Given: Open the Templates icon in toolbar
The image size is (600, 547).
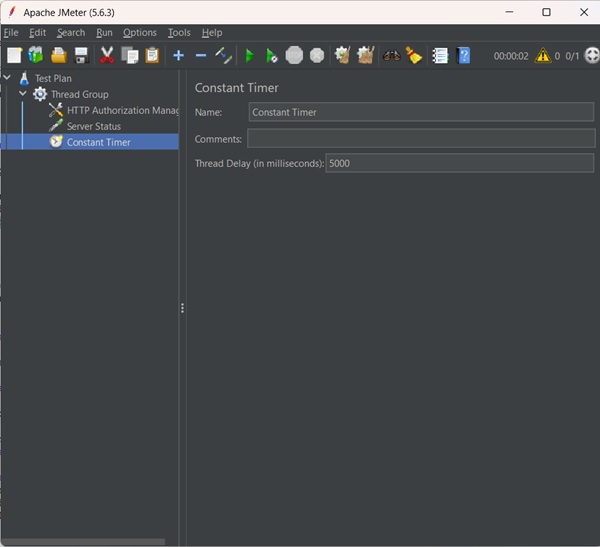Looking at the screenshot, I should [x=36, y=56].
